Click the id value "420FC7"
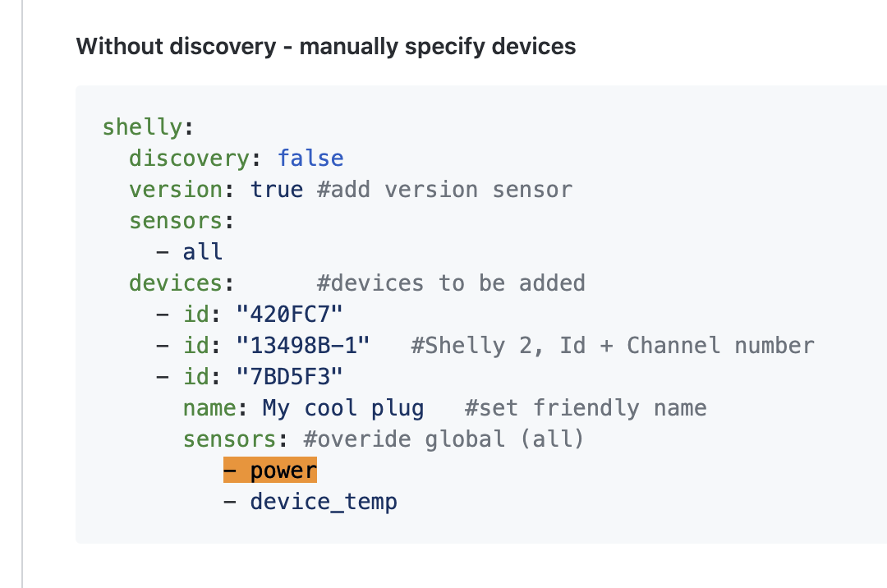 tap(290, 314)
